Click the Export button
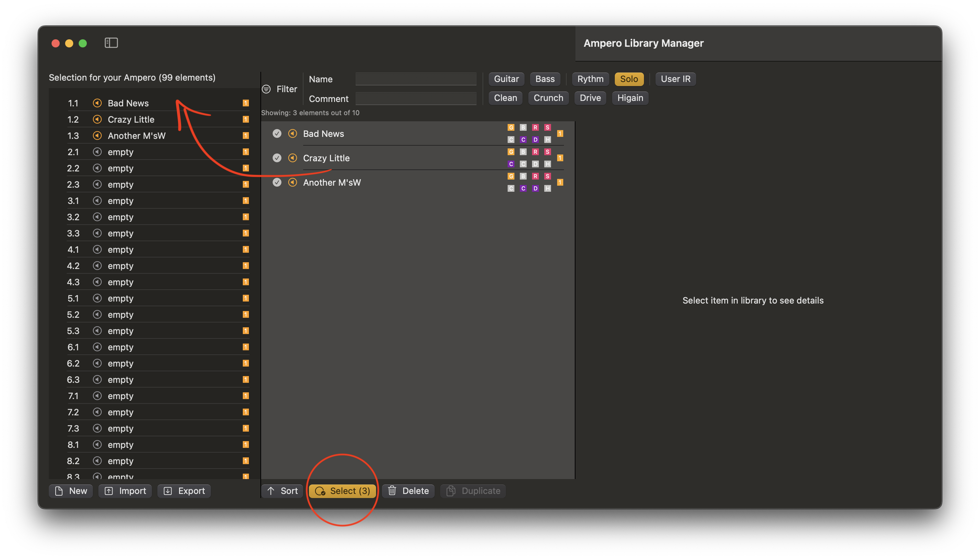The height and width of the screenshot is (559, 980). [x=184, y=491]
